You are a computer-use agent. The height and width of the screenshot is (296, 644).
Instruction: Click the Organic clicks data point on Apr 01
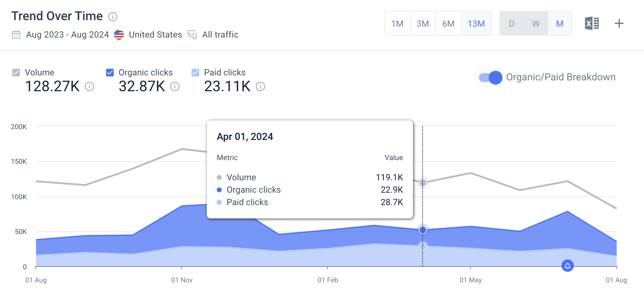coord(423,230)
